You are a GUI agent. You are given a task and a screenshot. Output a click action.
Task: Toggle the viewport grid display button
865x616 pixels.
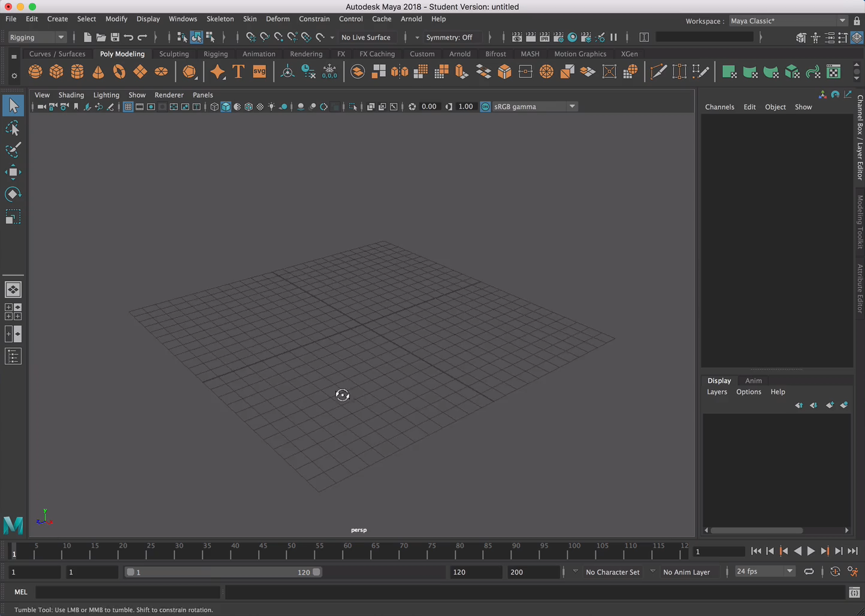(128, 107)
